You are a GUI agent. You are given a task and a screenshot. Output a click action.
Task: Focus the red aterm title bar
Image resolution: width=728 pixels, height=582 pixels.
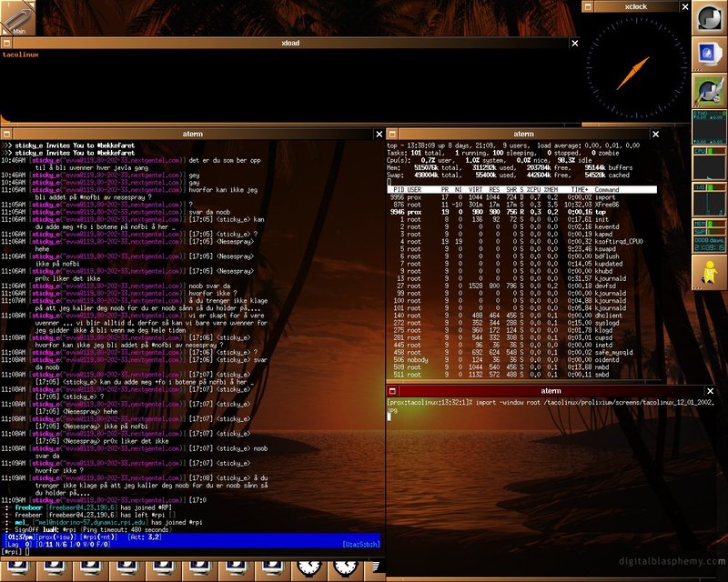point(551,391)
